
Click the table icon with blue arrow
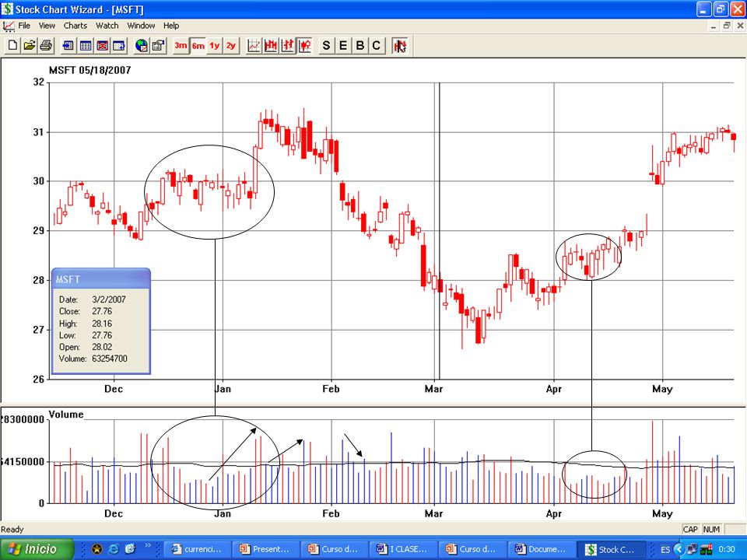[119, 46]
